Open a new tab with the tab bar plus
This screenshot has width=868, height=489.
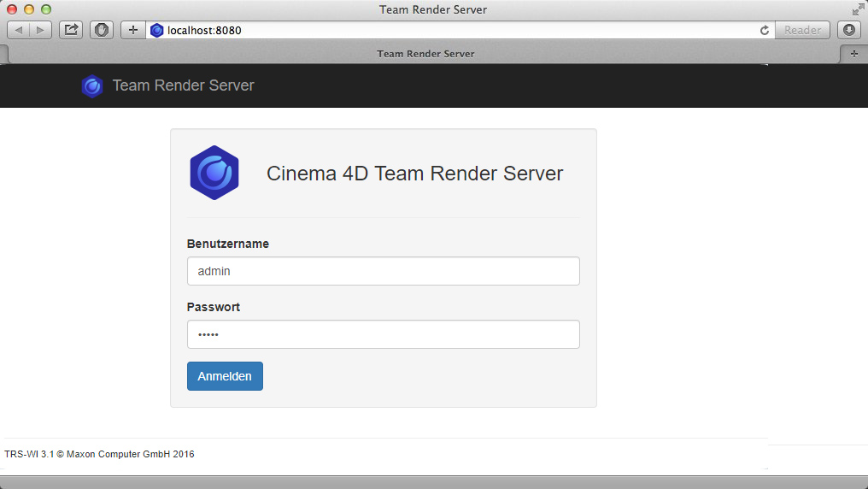(853, 54)
